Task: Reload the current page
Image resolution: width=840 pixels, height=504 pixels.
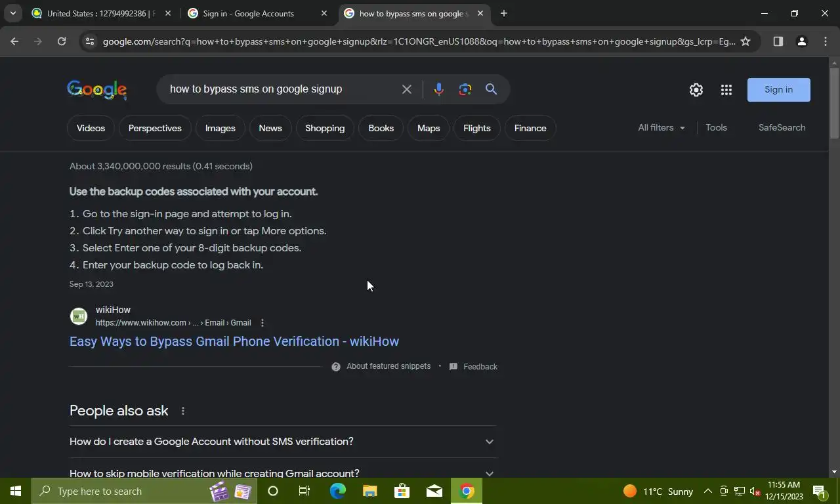Action: point(62,41)
